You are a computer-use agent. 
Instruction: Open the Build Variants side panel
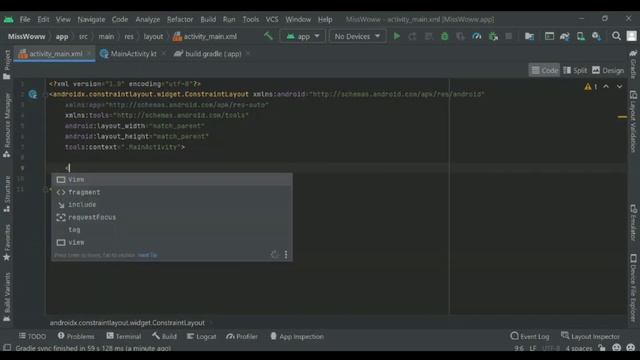tap(7, 297)
